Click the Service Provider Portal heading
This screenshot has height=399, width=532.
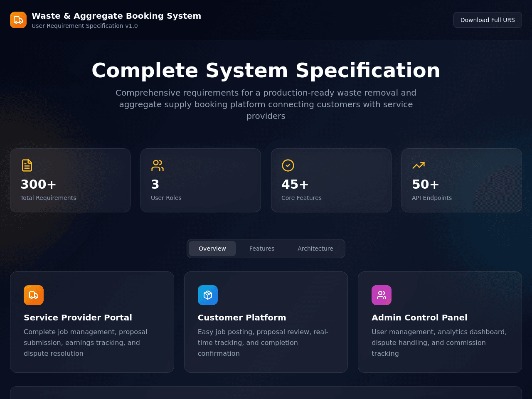tap(78, 318)
